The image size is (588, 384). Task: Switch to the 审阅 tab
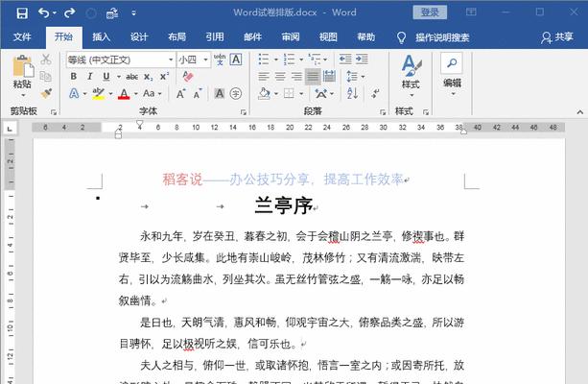[291, 37]
